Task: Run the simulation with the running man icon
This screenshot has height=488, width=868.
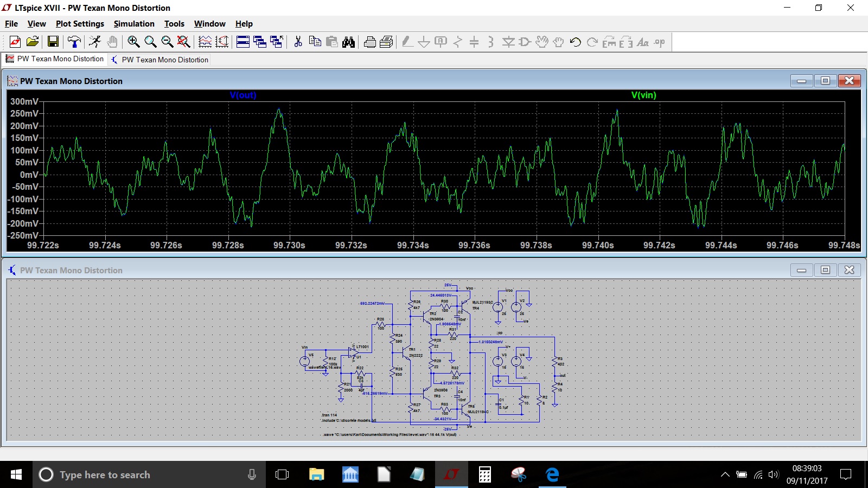Action: pos(95,42)
